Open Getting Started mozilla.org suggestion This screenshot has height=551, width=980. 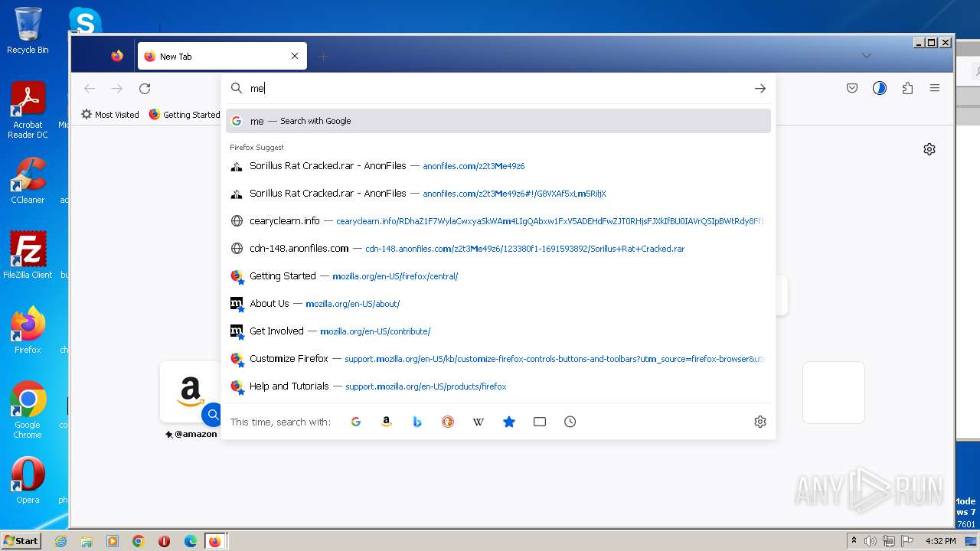tap(498, 276)
